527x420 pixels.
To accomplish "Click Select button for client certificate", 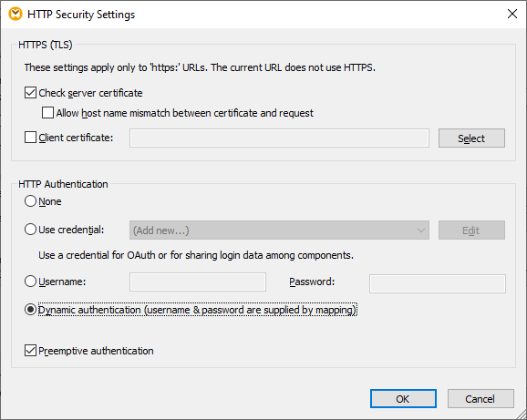I will pyautogui.click(x=471, y=138).
